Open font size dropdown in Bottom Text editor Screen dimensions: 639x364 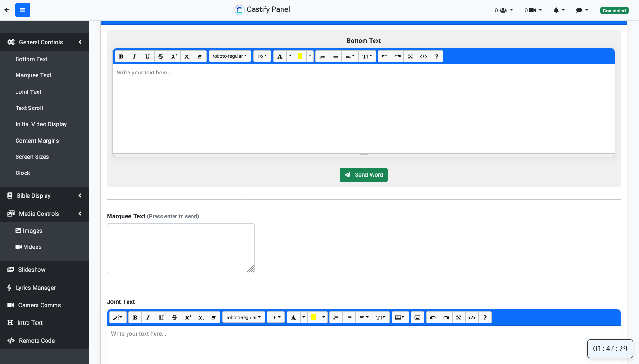pyautogui.click(x=262, y=56)
